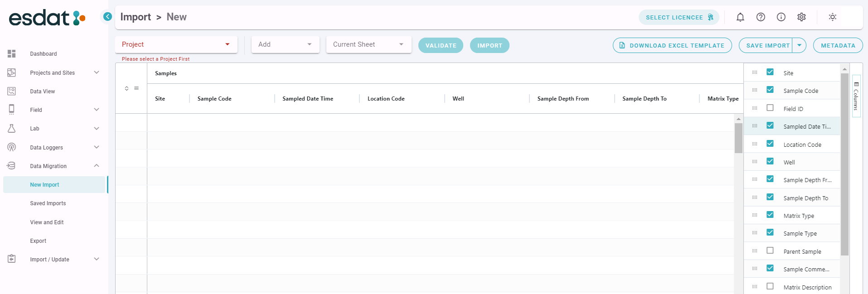Image resolution: width=868 pixels, height=294 pixels.
Task: Uncheck the Well column checkbox
Action: click(x=770, y=161)
